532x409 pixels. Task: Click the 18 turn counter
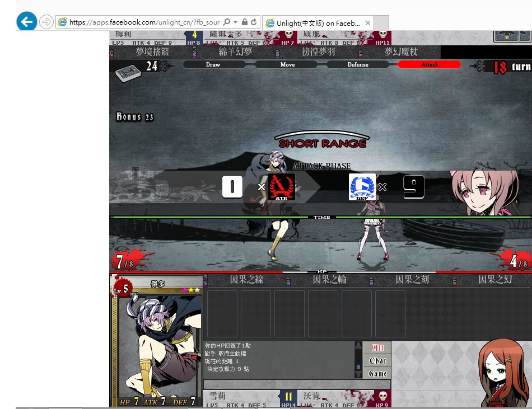coord(512,67)
